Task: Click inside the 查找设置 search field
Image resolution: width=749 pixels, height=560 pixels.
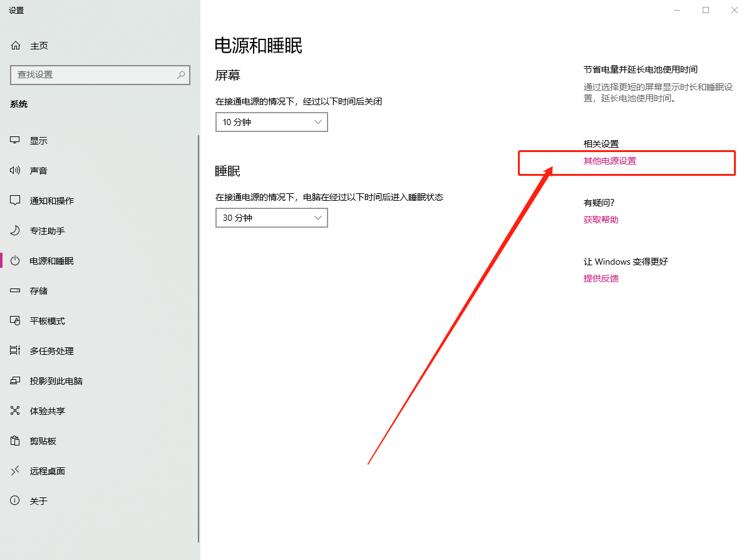Action: (x=94, y=75)
